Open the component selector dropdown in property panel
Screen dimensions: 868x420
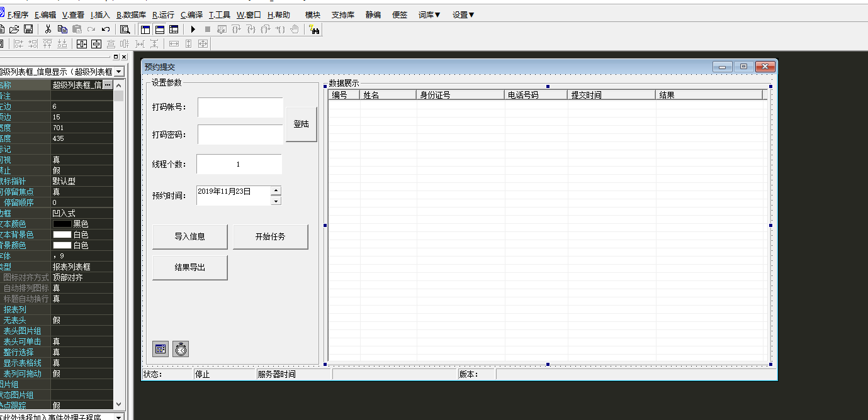tap(119, 72)
